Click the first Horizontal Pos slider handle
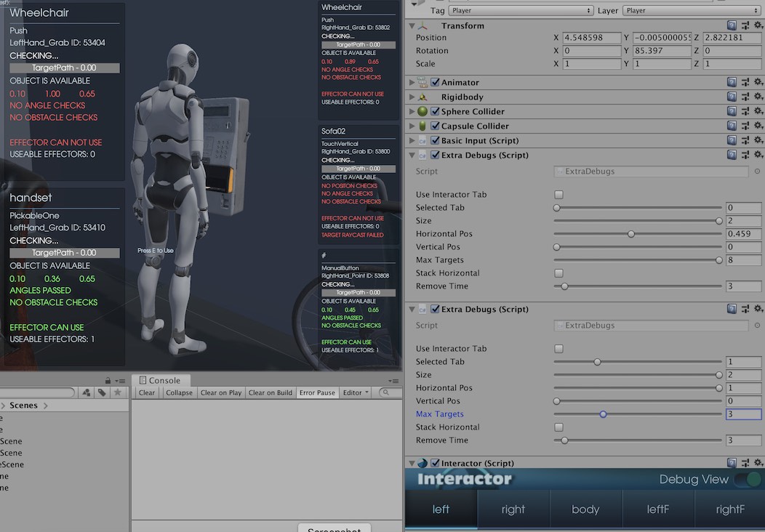Screen dimensions: 765x532 [x=630, y=234]
